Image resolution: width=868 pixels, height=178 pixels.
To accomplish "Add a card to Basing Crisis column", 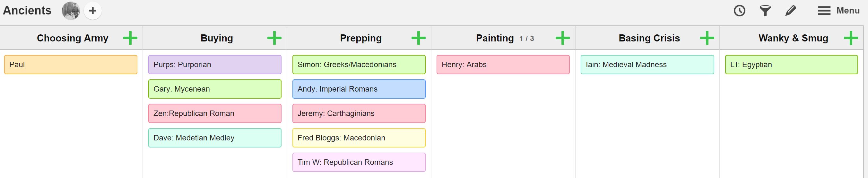I will click(x=707, y=38).
